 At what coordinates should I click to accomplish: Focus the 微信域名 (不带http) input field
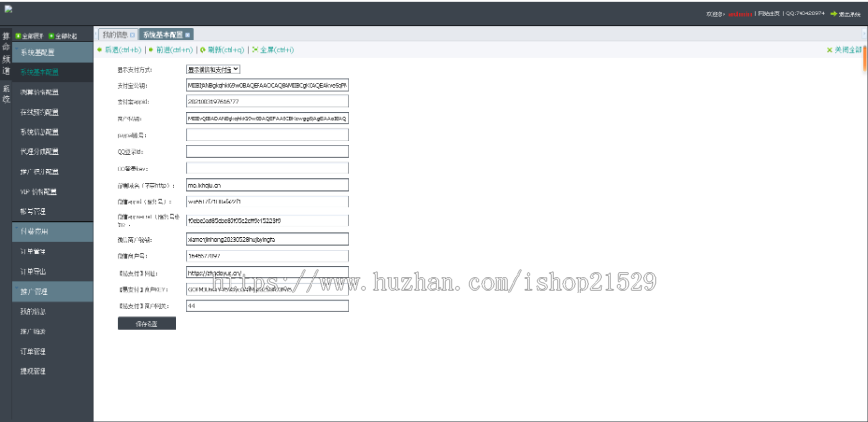(267, 185)
